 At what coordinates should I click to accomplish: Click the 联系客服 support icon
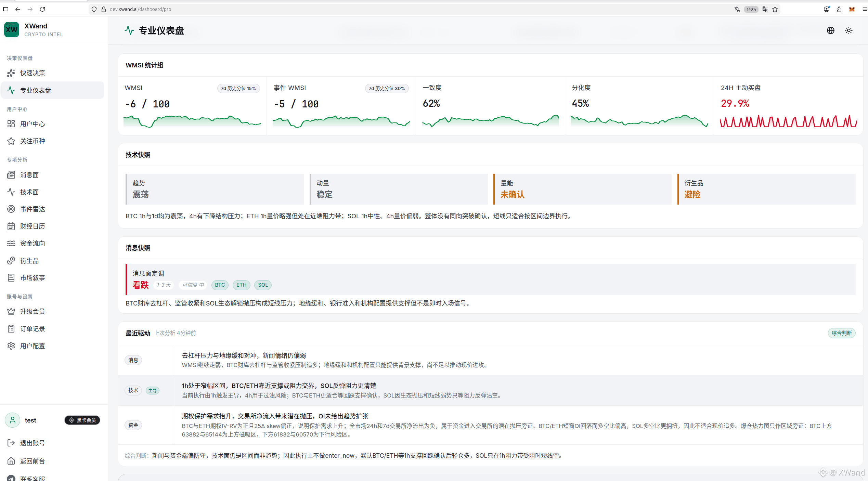(x=11, y=478)
